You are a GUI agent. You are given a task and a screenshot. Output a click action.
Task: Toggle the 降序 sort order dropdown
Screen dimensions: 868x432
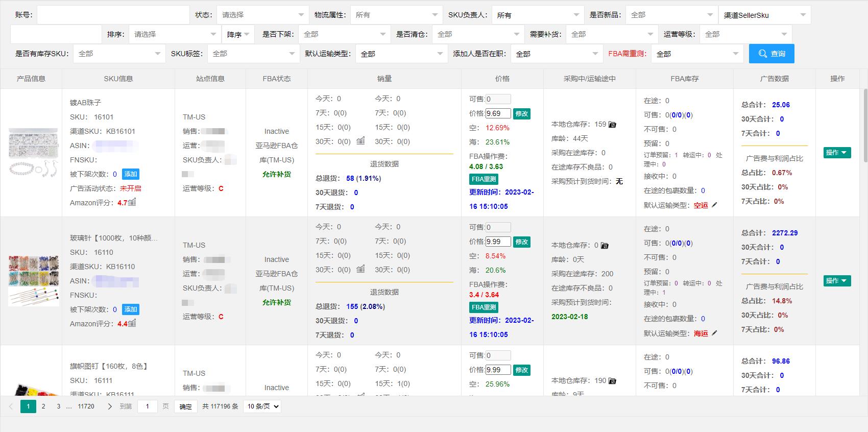[238, 34]
